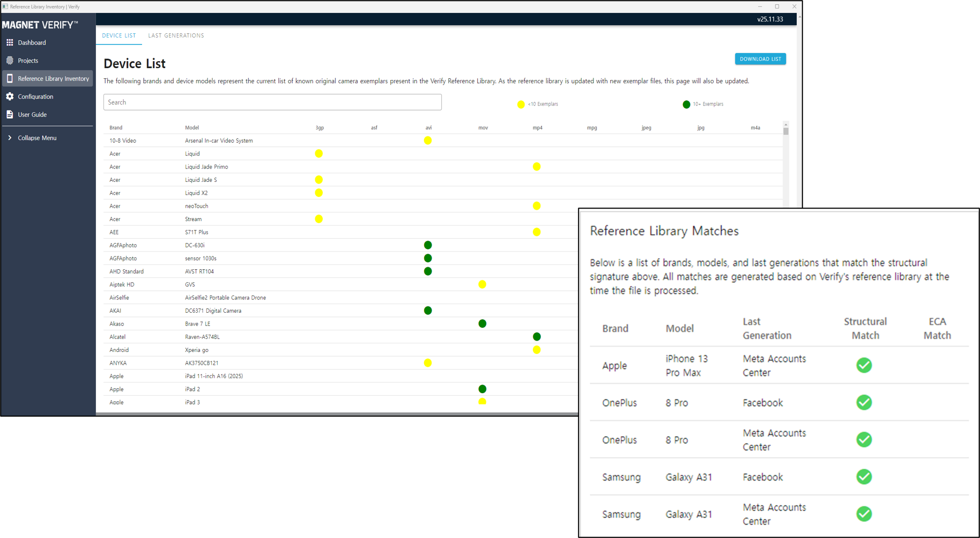
Task: Select the 10-8 Video brand cell
Action: (123, 141)
